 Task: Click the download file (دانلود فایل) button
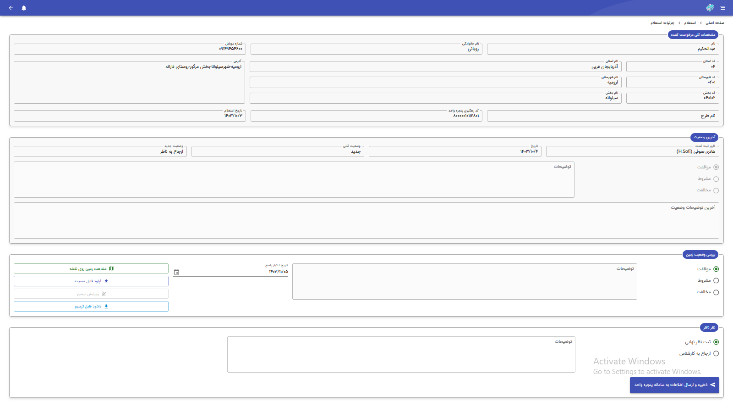pos(91,307)
